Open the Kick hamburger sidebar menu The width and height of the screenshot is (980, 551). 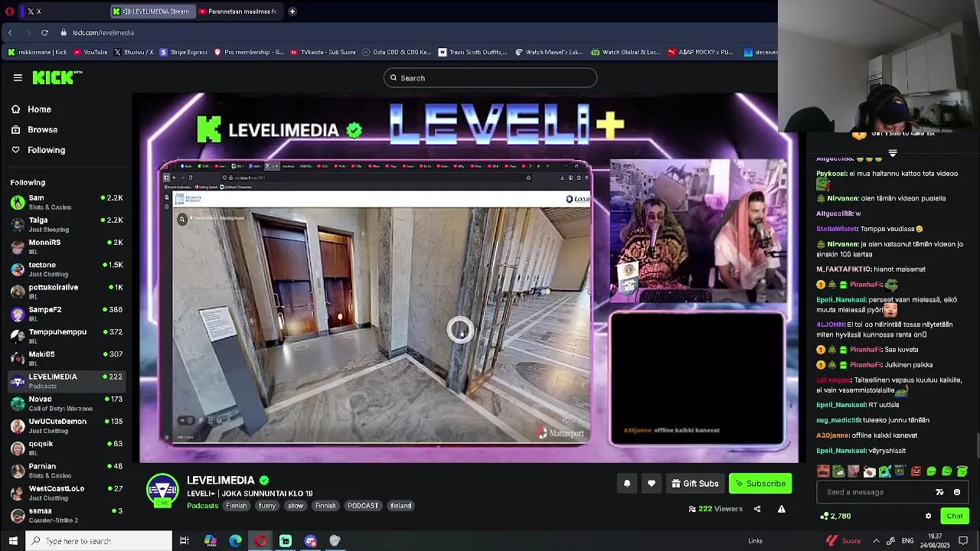18,77
